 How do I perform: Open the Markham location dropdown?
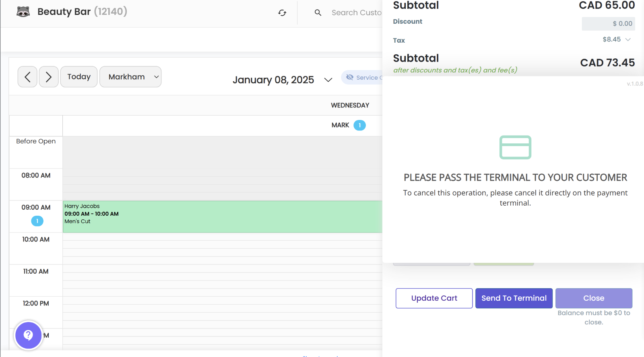point(130,77)
